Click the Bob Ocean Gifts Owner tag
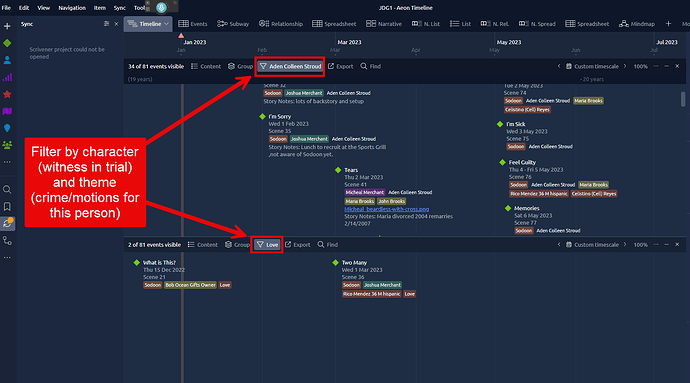Screen dimensions: 690x383 (x=191, y=285)
